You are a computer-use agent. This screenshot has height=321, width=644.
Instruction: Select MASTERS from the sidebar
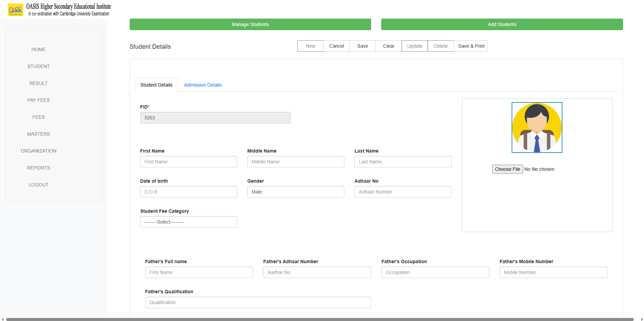pyautogui.click(x=38, y=134)
